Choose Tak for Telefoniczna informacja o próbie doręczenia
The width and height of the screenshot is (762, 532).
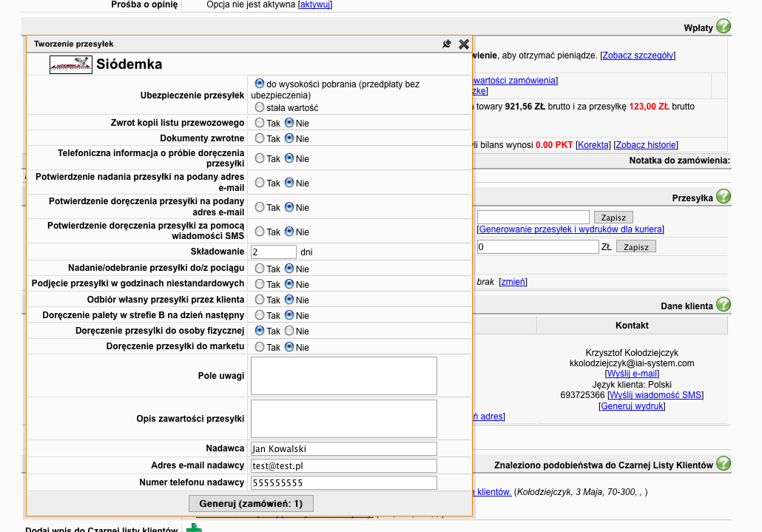tap(260, 158)
